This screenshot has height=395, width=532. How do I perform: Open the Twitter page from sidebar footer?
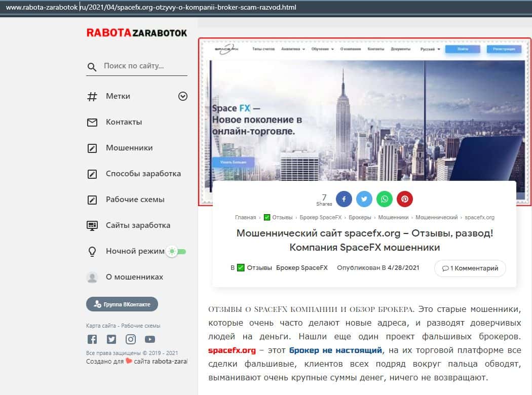click(x=111, y=339)
